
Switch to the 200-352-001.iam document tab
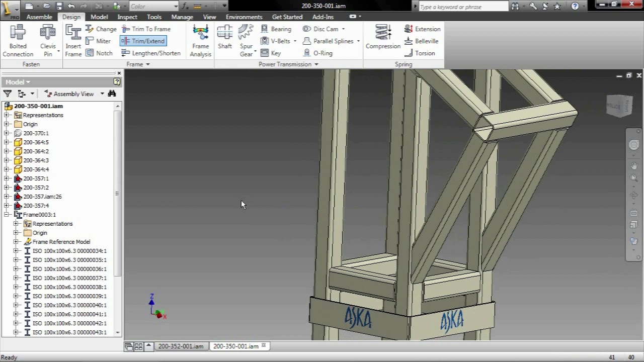[181, 346]
